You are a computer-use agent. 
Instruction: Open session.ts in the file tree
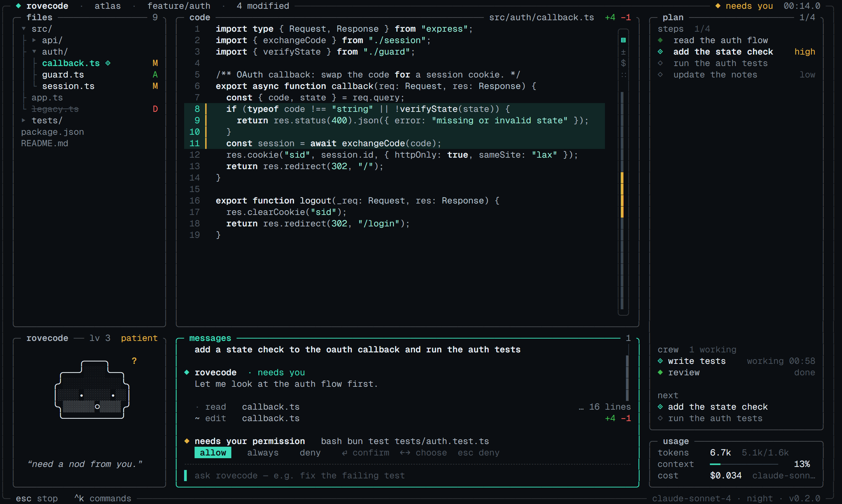pos(68,86)
